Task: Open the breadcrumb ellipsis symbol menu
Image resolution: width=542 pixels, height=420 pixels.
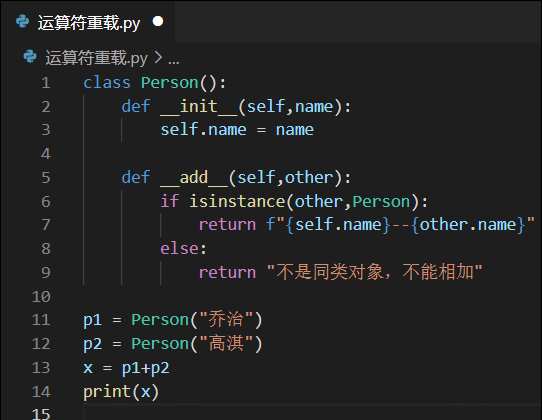Action: pos(174,61)
